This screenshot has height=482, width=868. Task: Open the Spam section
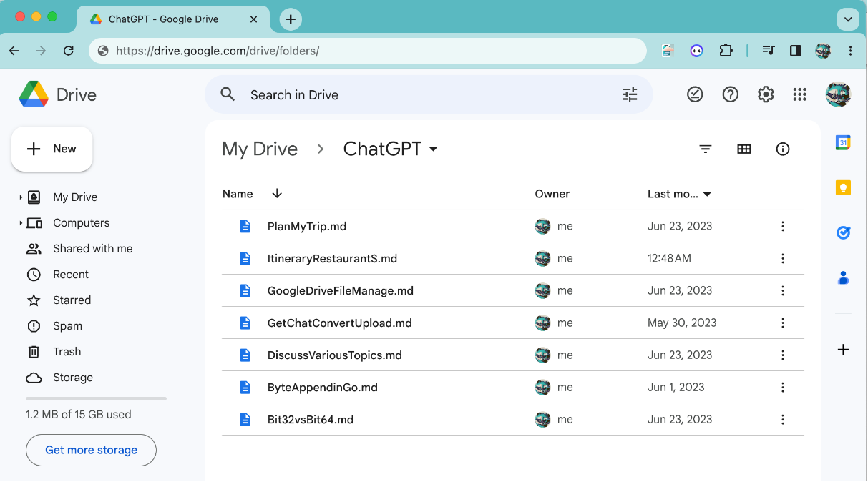(67, 325)
